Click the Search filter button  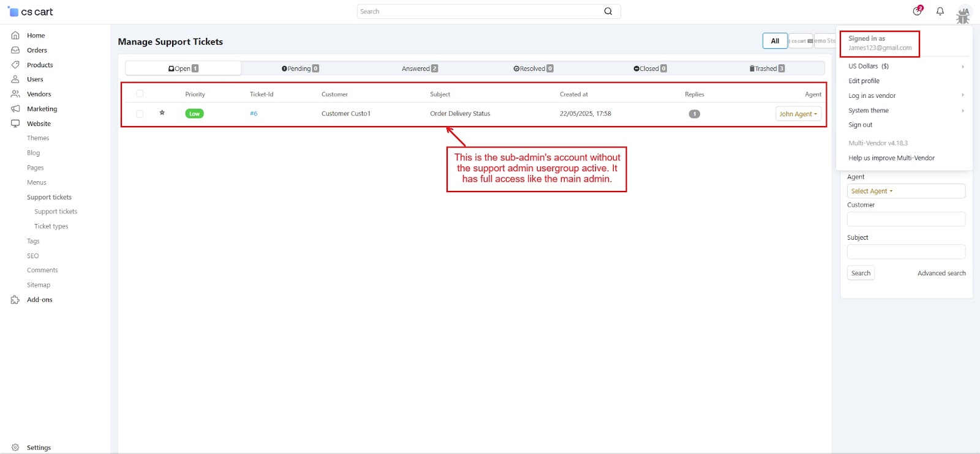click(x=861, y=273)
